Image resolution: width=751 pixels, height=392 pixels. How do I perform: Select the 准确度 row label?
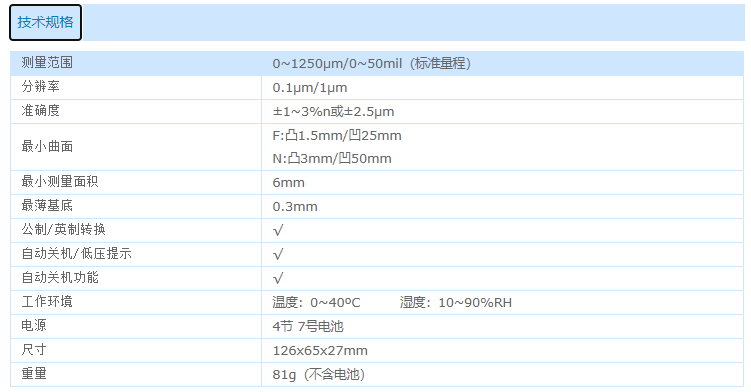pyautogui.click(x=41, y=111)
